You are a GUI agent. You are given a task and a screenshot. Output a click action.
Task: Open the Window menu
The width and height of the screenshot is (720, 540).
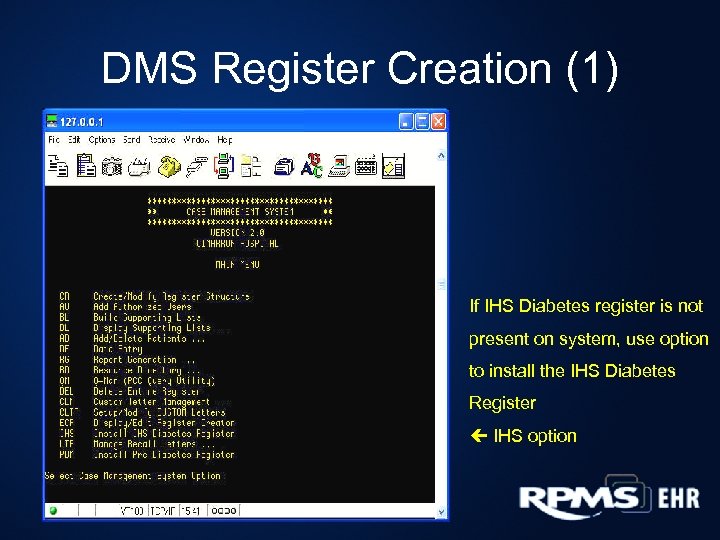coord(196,140)
